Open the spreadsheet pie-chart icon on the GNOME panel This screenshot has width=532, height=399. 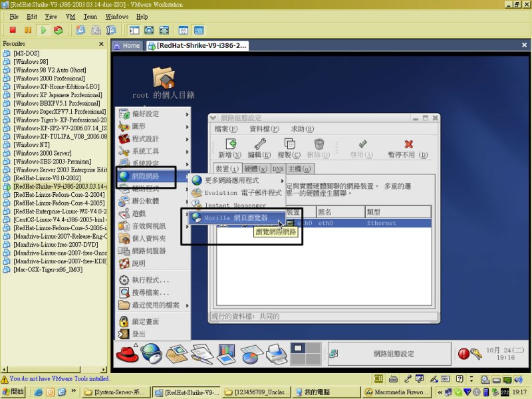[251, 354]
